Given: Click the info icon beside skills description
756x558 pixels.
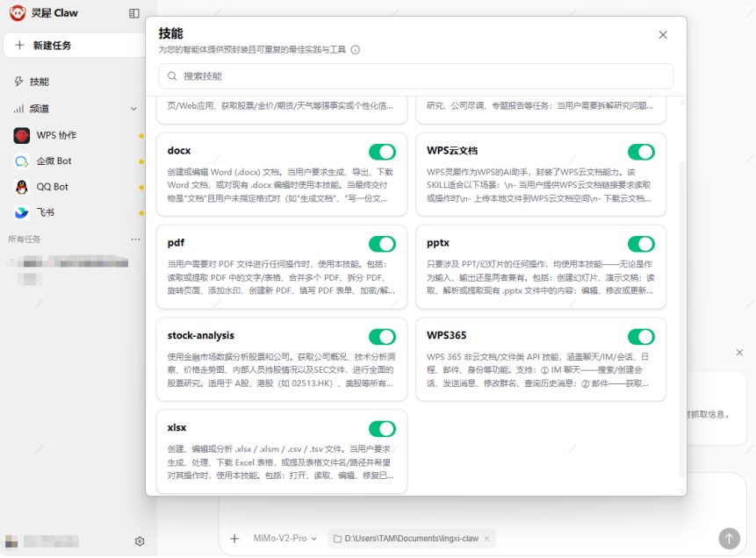Looking at the screenshot, I should (356, 50).
